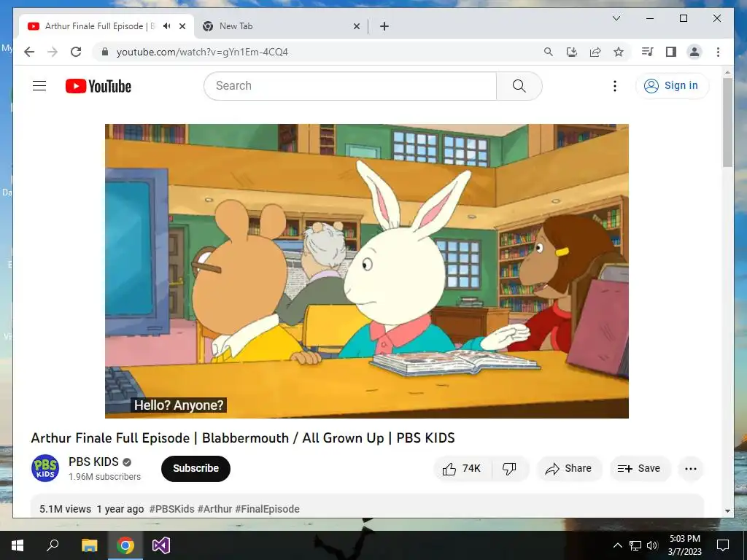
Task: Open Chrome profile avatar
Action: 694,52
